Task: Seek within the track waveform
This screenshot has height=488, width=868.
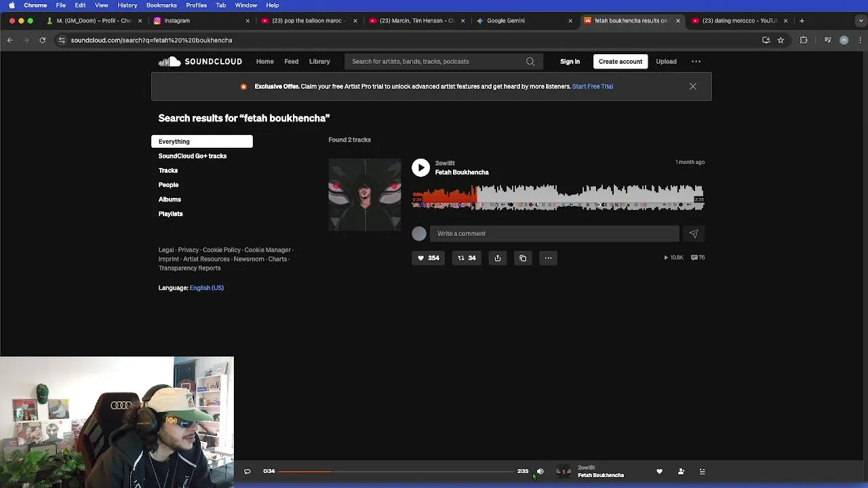Action: coord(557,197)
